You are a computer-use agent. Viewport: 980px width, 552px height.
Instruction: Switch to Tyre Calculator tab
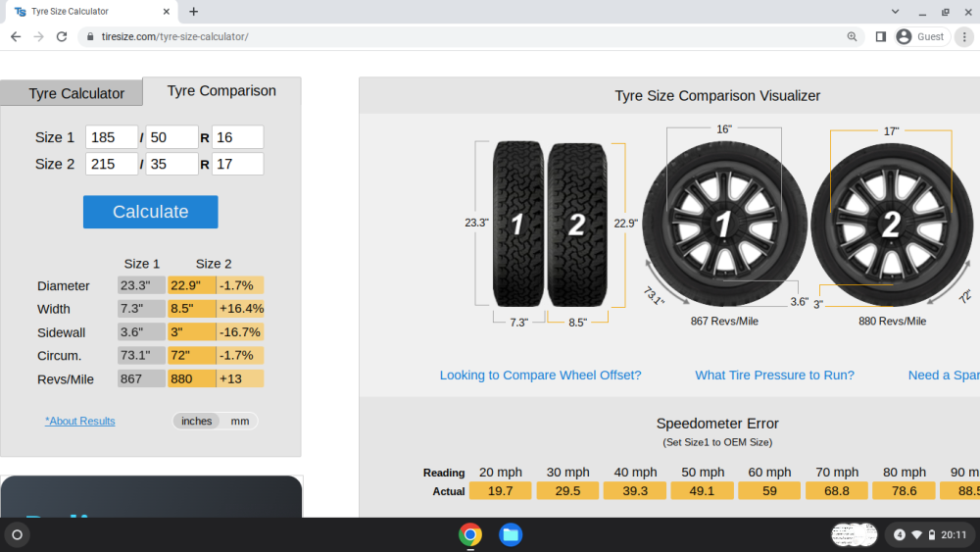tap(76, 93)
